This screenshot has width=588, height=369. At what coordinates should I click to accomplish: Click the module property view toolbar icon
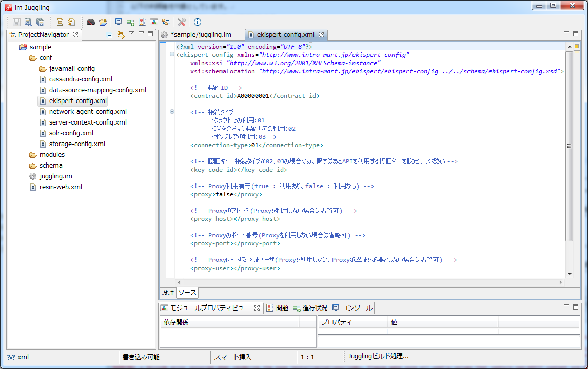154,23
